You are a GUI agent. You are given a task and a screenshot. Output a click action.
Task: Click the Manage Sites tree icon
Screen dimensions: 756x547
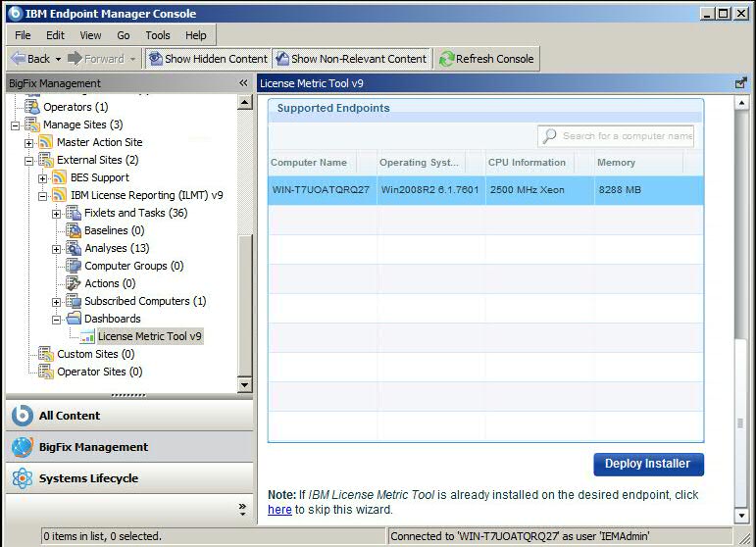(32, 124)
